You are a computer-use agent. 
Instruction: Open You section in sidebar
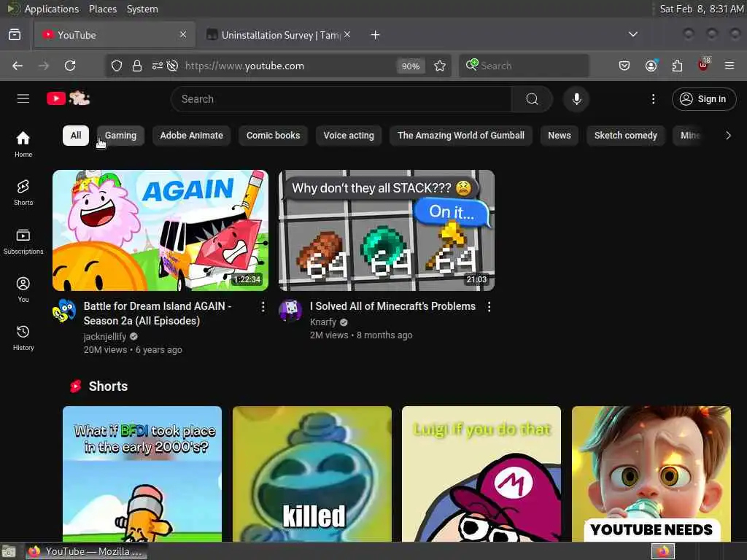[x=23, y=289]
